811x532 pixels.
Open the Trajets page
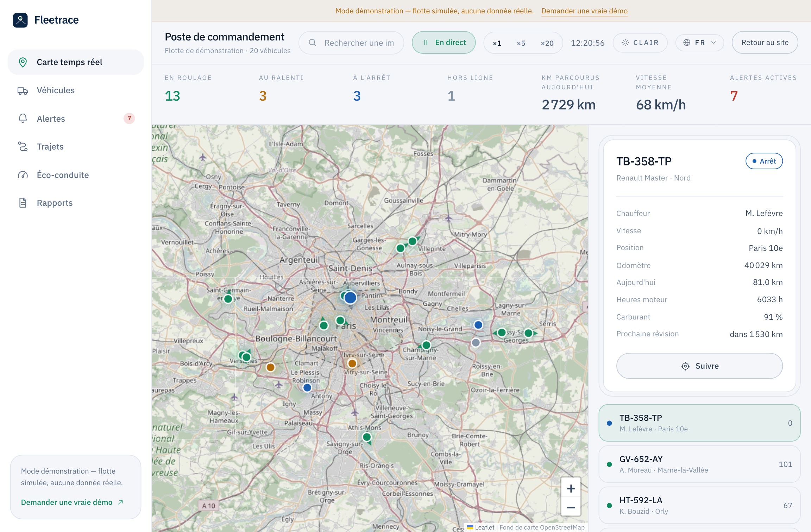pos(76,147)
